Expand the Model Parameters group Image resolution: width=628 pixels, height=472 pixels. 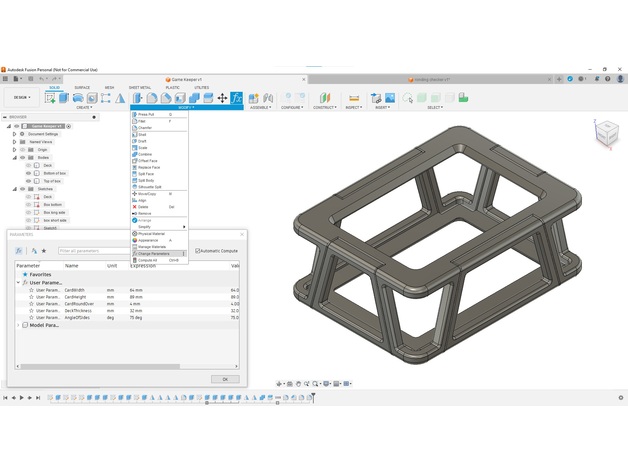coord(18,325)
